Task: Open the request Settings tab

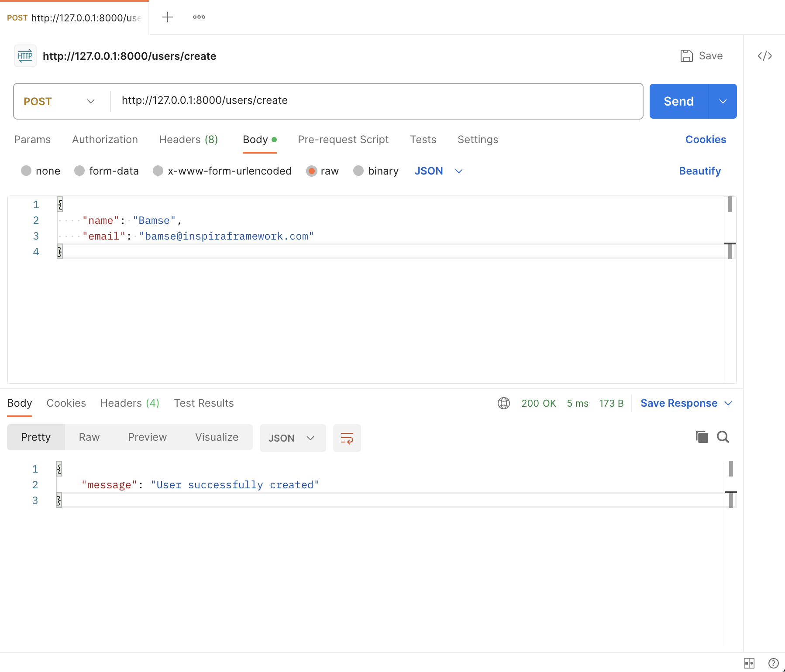Action: (x=478, y=140)
